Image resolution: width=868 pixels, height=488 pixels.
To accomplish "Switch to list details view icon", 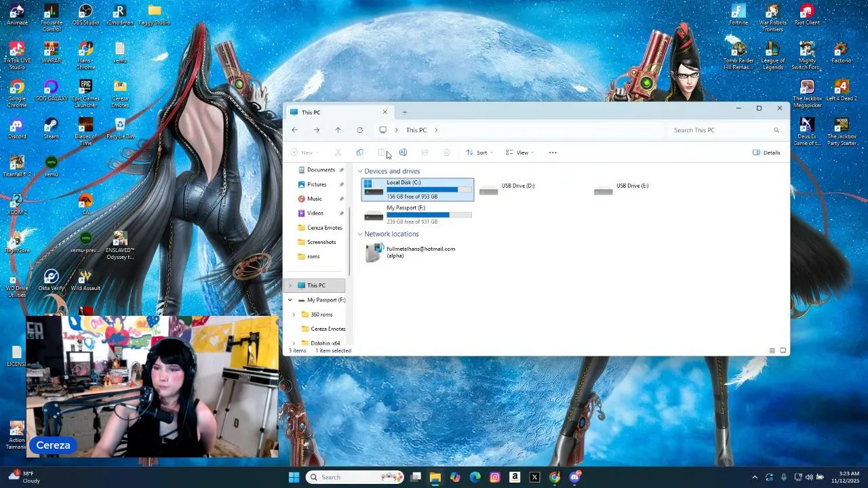I will click(772, 350).
